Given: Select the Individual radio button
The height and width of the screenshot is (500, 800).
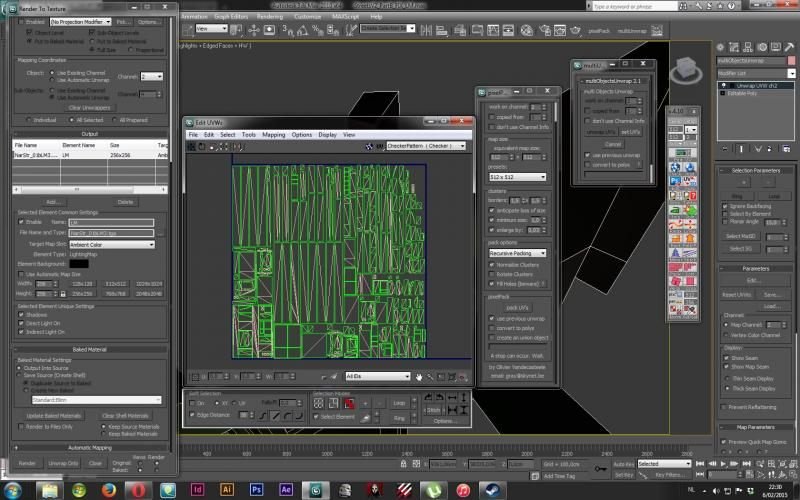Looking at the screenshot, I should pos(29,120).
